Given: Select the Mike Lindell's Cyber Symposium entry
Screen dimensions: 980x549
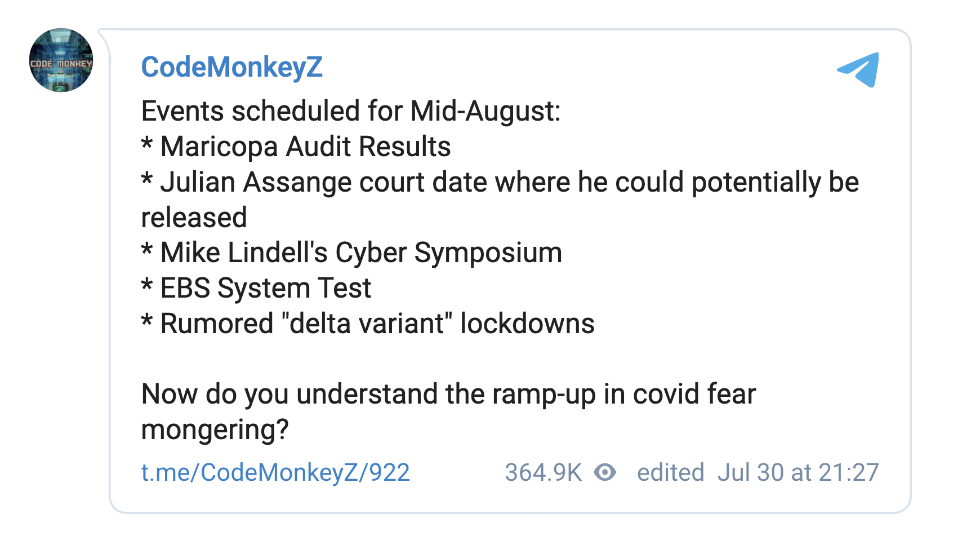Looking at the screenshot, I should [351, 252].
